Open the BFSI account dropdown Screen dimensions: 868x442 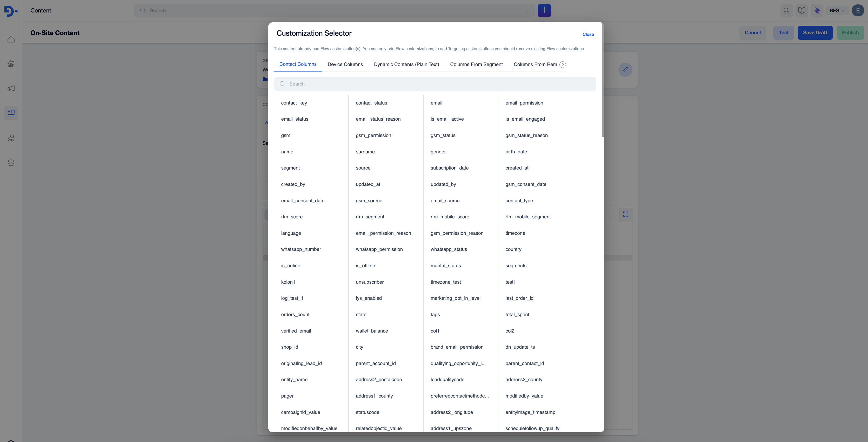[x=837, y=10]
